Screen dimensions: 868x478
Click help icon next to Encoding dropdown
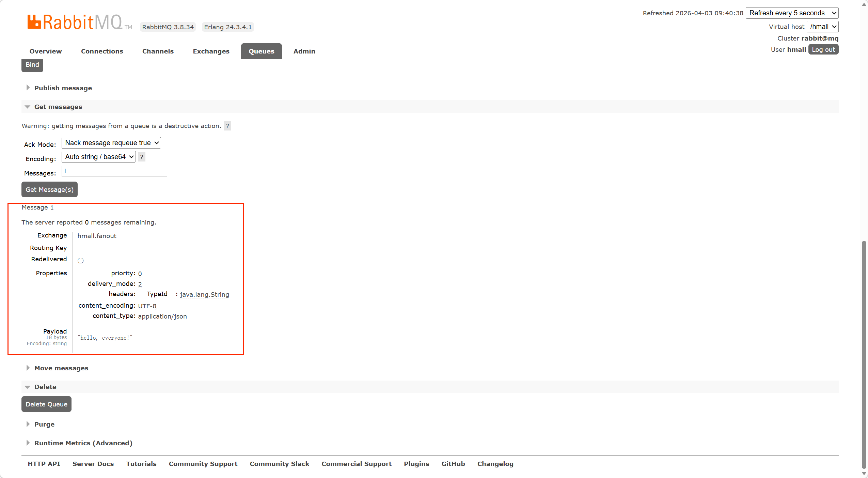(142, 157)
